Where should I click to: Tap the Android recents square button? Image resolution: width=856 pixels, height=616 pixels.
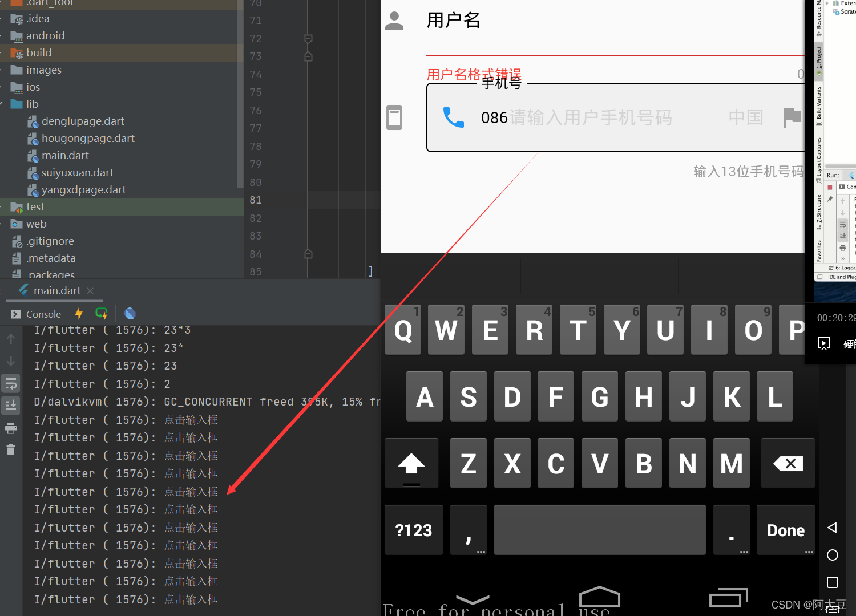[833, 582]
